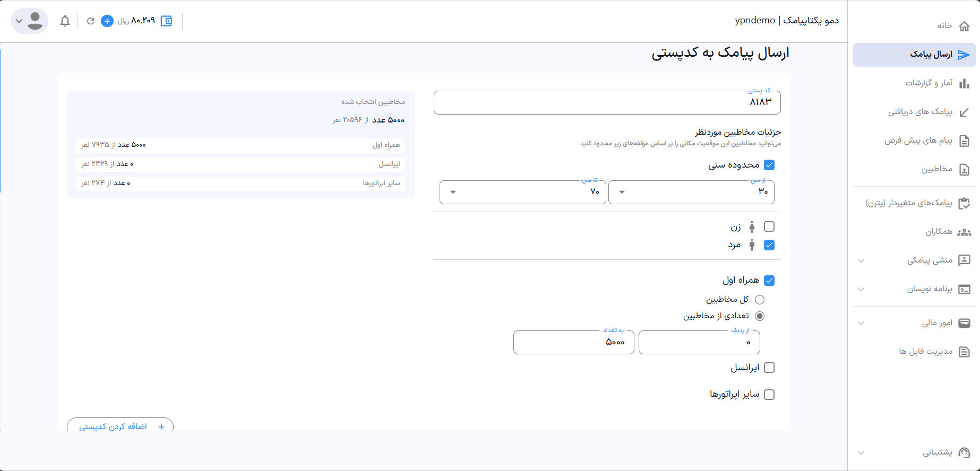Click the home icon in sidebar
This screenshot has width=980, height=471.
pyautogui.click(x=964, y=26)
